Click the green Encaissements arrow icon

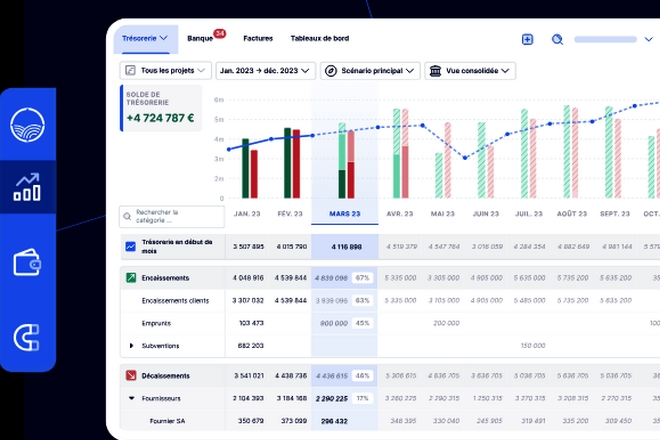pos(130,277)
